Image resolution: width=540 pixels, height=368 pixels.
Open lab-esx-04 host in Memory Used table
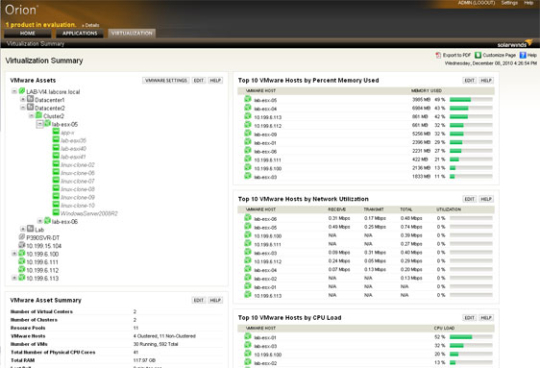point(265,109)
